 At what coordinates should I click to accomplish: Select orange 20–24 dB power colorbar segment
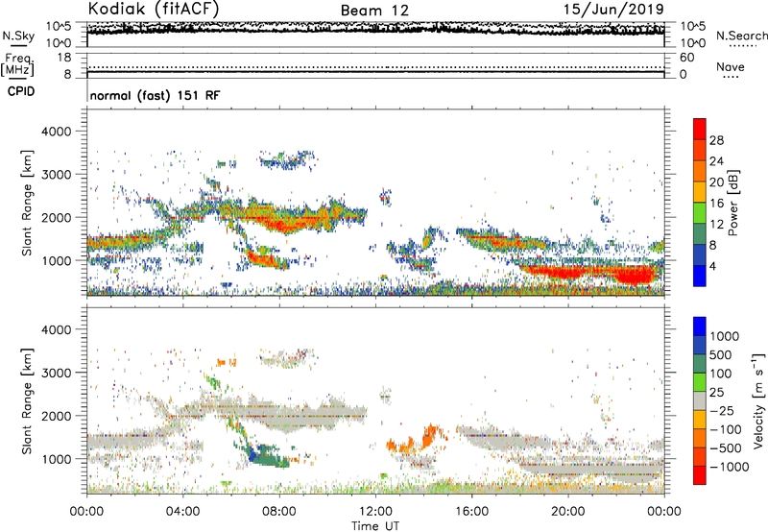700,172
